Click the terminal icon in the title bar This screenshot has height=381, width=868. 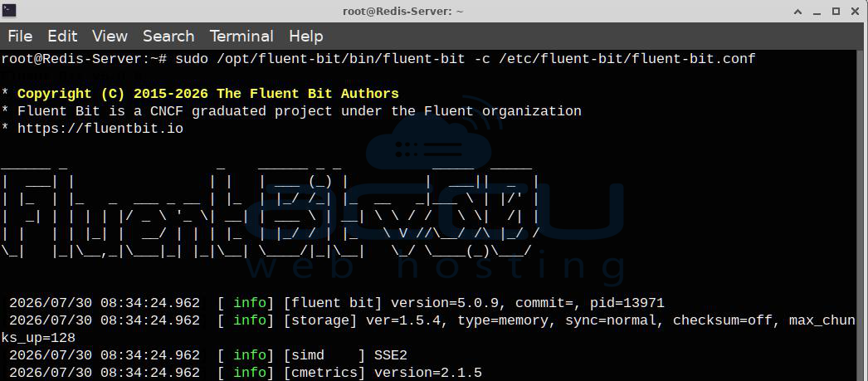point(9,11)
